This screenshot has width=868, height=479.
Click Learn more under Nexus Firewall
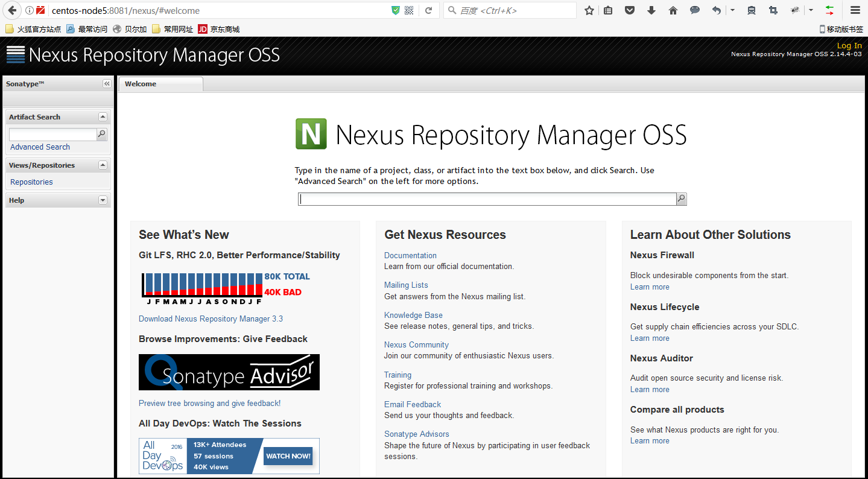(650, 287)
